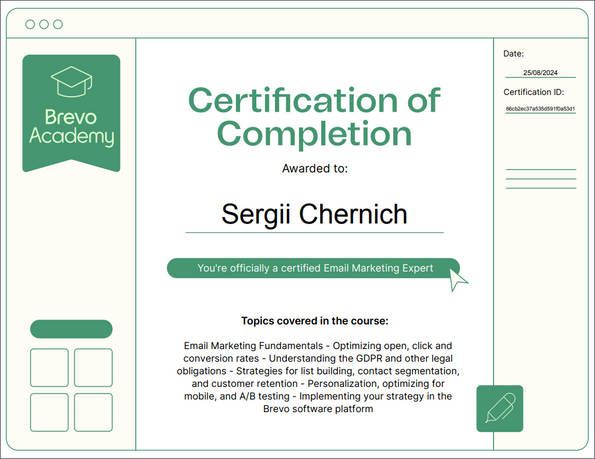Click the Certification ID value
The height and width of the screenshot is (459, 595).
(x=540, y=109)
